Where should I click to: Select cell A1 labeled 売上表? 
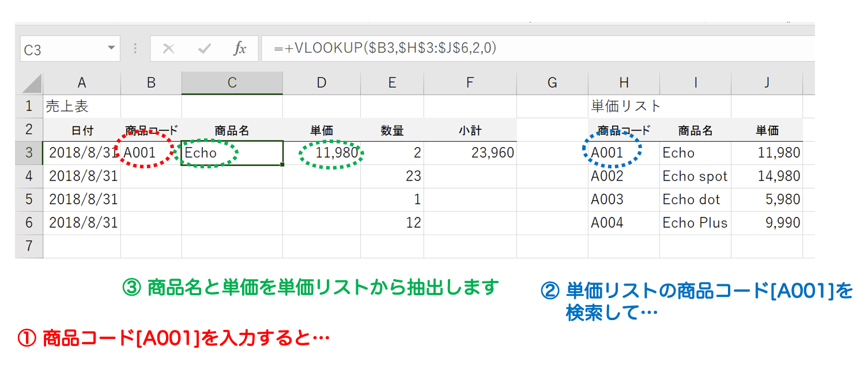pos(82,106)
